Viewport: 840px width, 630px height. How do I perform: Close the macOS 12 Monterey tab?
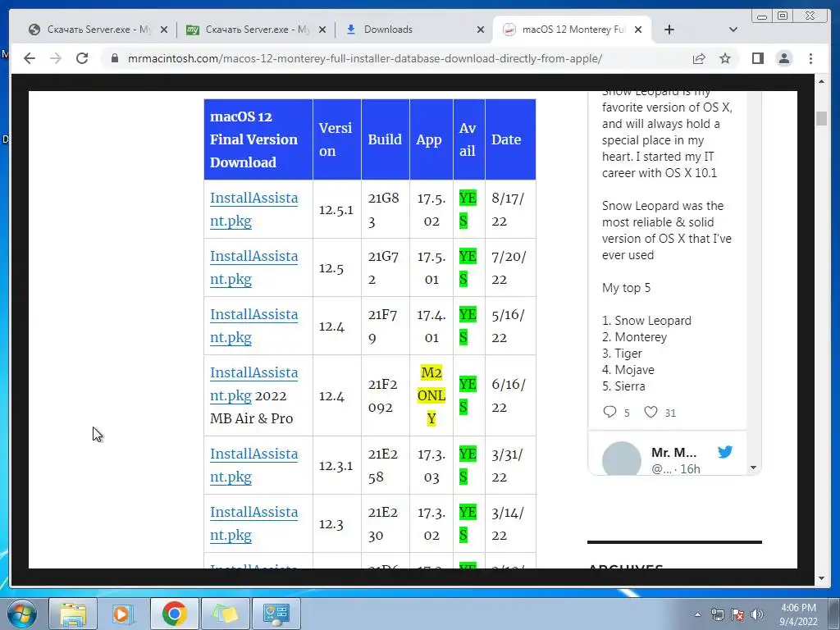pos(638,30)
